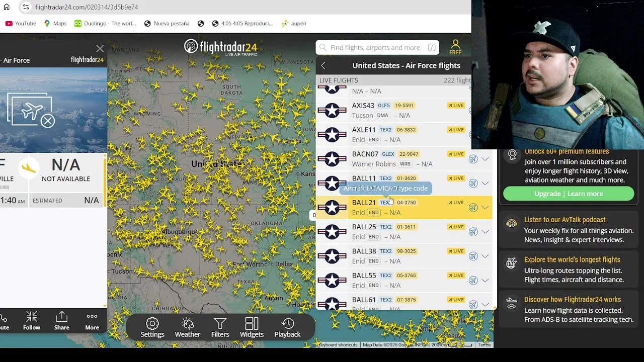Select the AXIS43 flight row

tap(393, 110)
